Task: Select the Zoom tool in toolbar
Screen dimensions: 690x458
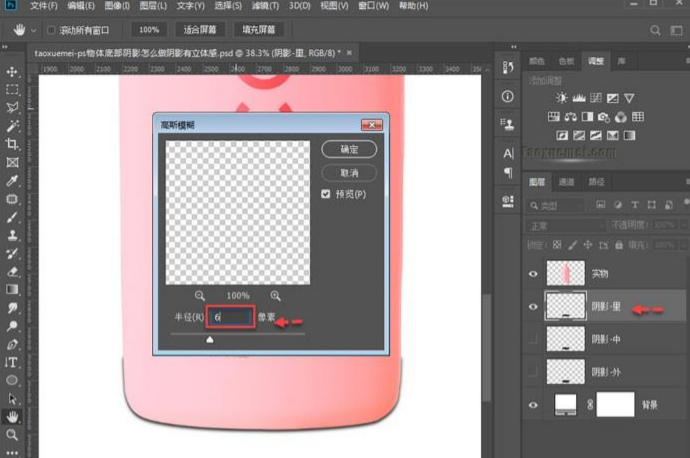Action: [x=12, y=435]
